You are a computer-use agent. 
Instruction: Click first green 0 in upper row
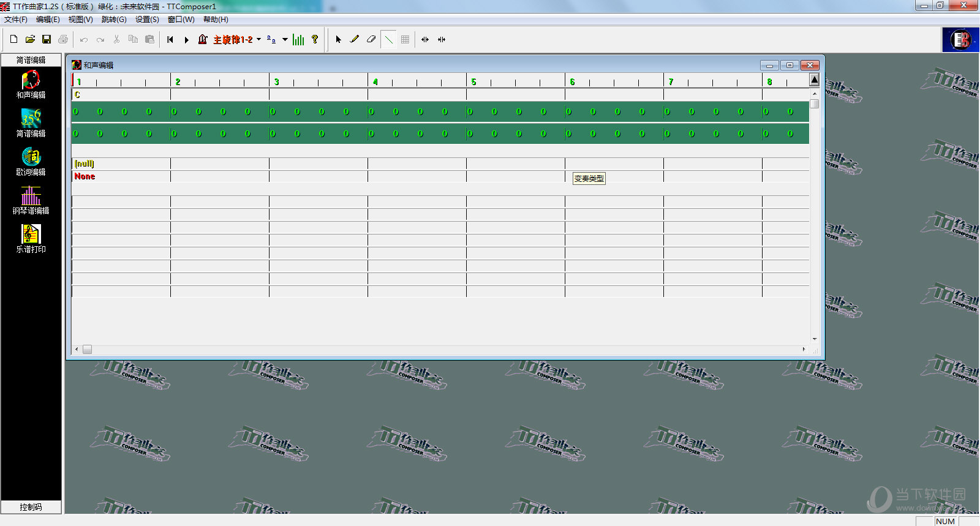75,111
